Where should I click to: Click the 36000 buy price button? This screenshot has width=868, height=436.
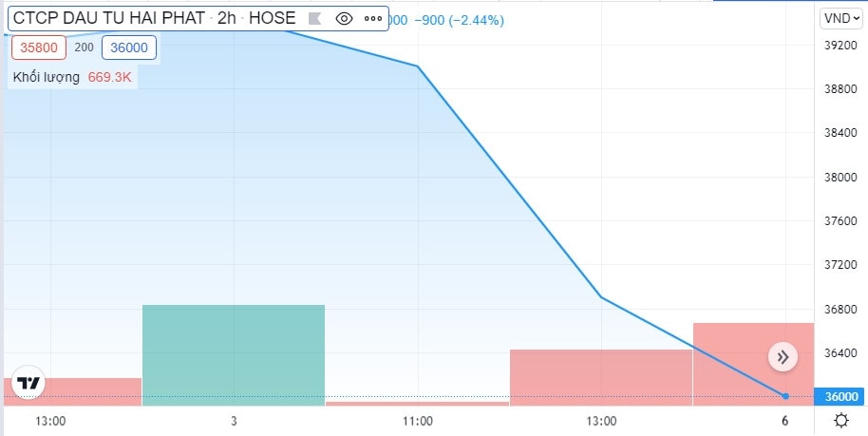coord(129,47)
